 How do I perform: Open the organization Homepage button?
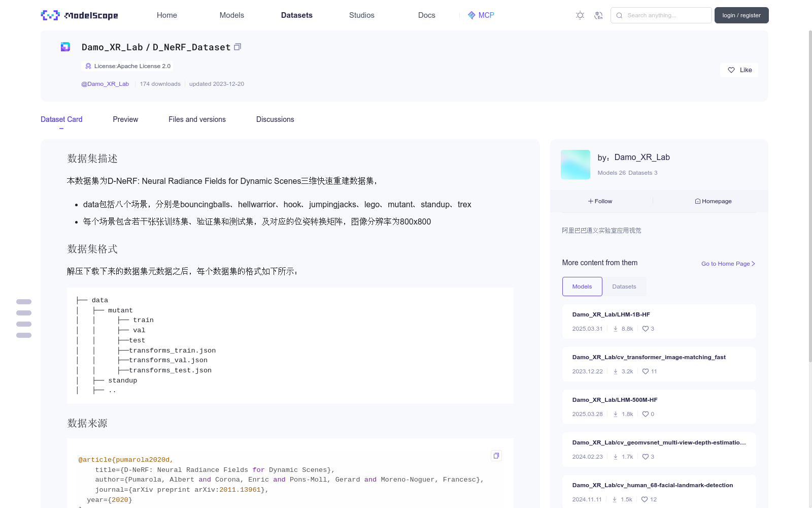713,201
